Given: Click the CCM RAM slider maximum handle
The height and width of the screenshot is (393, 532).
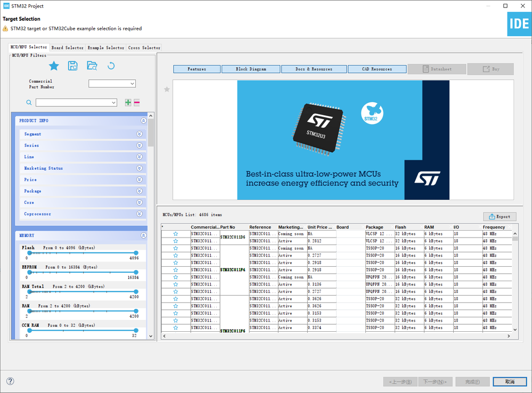Looking at the screenshot, I should 136,330.
